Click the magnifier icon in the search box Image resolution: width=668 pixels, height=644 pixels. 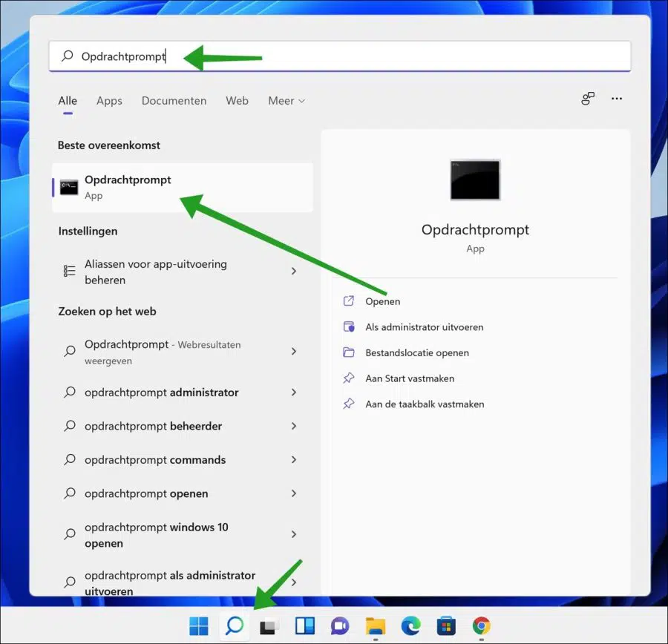tap(68, 56)
